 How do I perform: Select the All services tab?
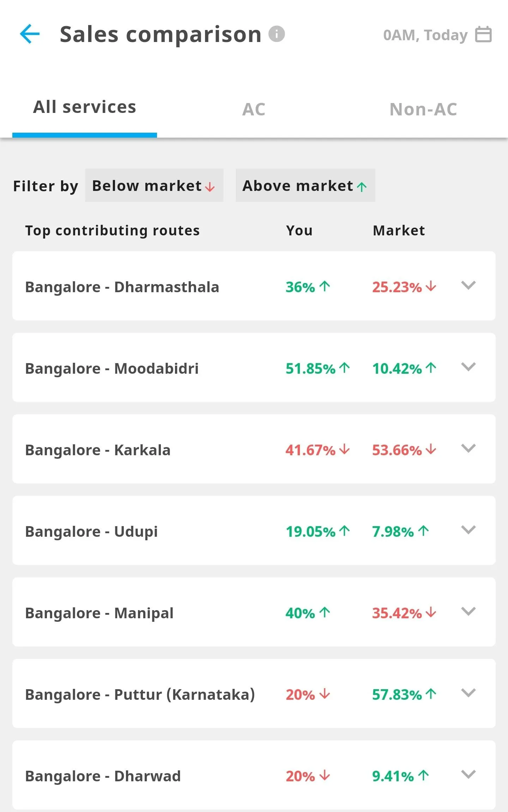click(85, 107)
